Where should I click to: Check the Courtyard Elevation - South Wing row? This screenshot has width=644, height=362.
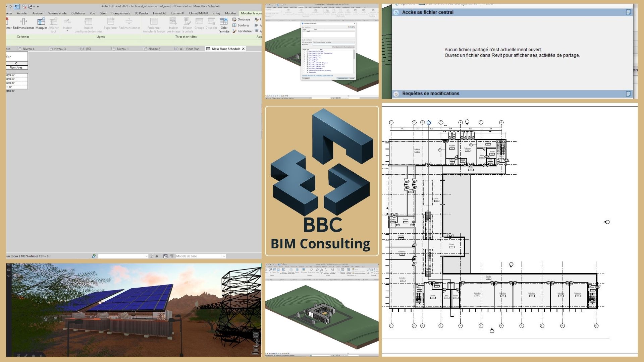coord(305,71)
